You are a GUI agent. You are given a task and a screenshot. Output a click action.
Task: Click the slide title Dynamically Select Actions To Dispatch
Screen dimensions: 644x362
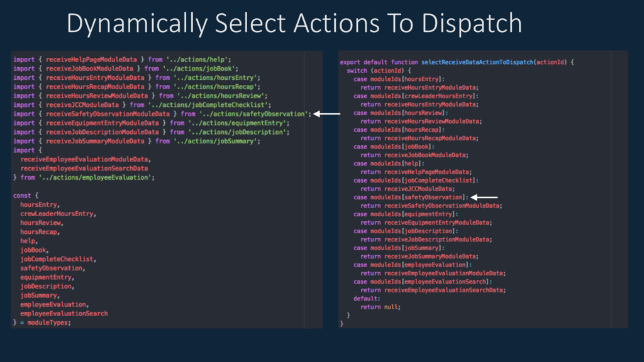pos(294,24)
